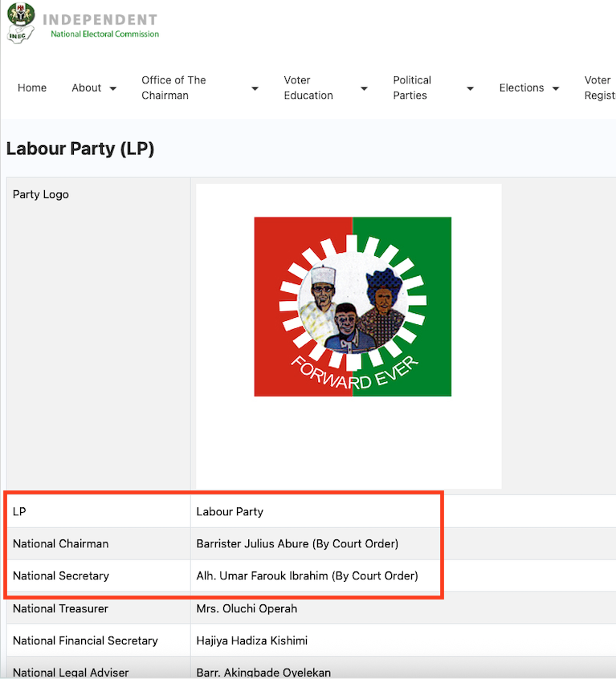Expand the Elections dropdown arrow
Screen dimensions: 616x679
coord(556,89)
